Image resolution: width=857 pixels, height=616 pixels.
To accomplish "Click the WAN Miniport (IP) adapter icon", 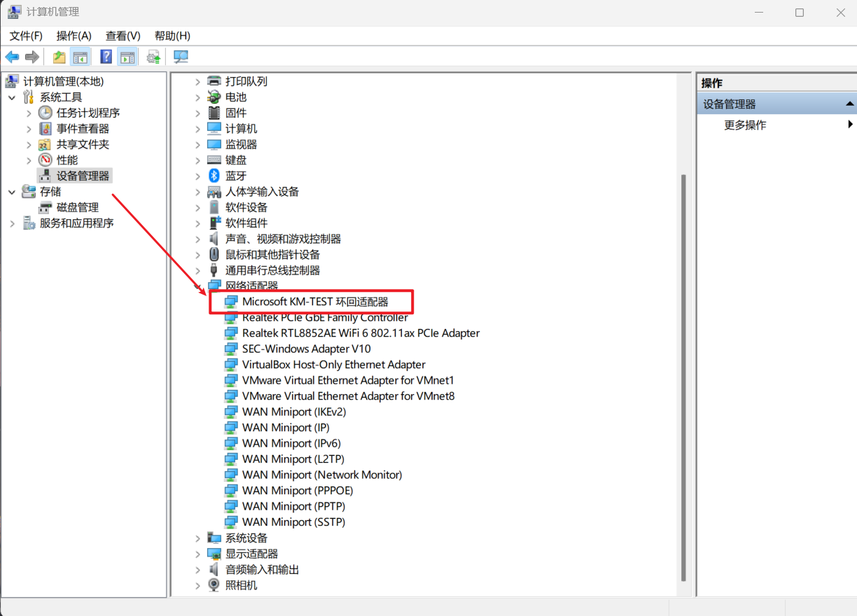I will click(231, 428).
